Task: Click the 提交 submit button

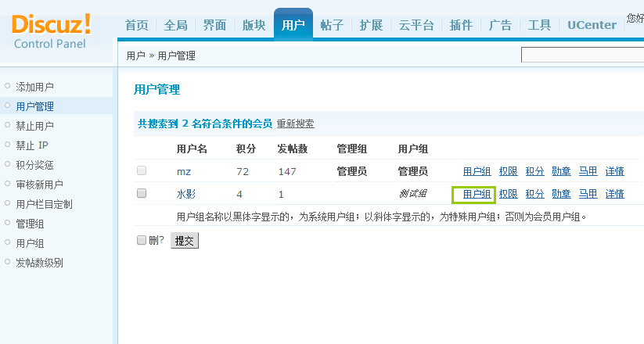Action: pos(185,241)
